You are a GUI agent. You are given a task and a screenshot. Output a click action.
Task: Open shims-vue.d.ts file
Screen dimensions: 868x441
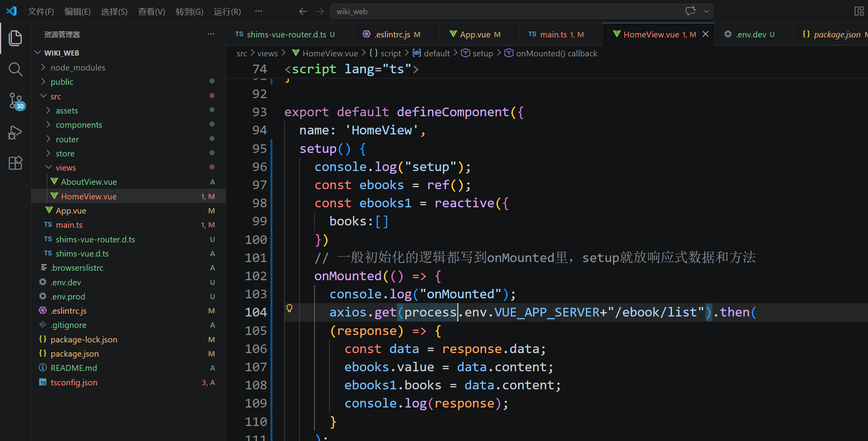click(128, 253)
